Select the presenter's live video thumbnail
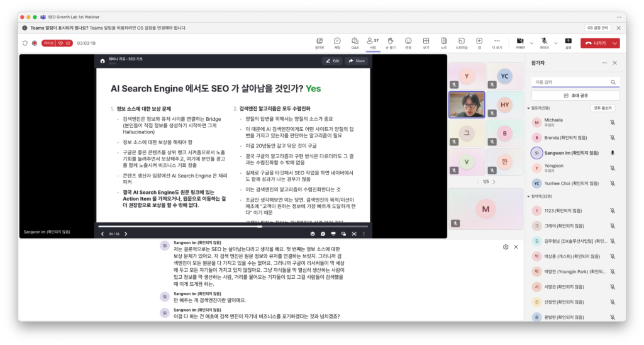 (x=467, y=105)
